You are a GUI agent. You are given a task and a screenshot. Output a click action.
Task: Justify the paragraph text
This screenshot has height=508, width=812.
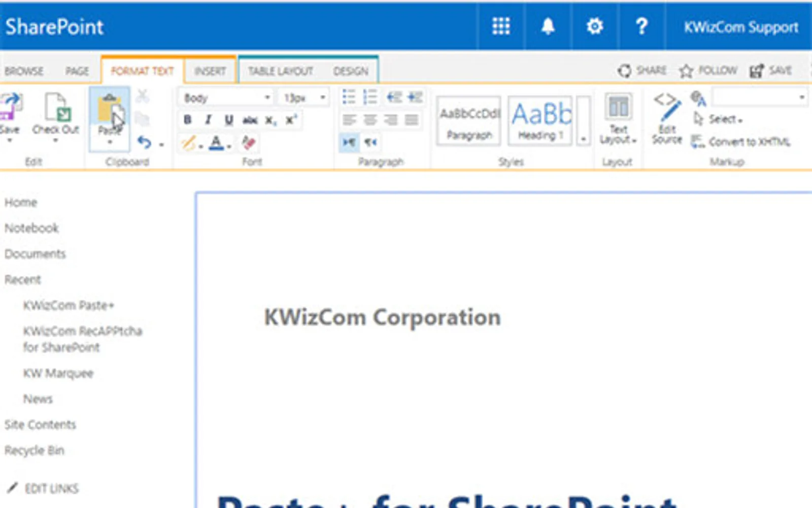pyautogui.click(x=412, y=119)
